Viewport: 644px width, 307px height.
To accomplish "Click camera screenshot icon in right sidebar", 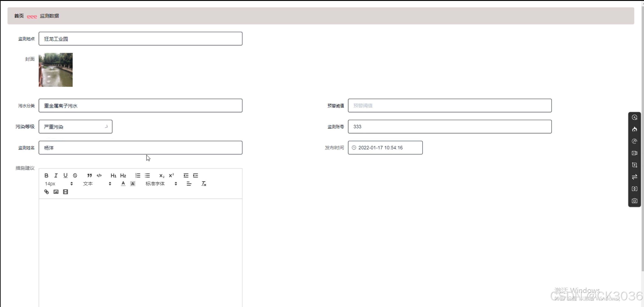I will click(634, 201).
